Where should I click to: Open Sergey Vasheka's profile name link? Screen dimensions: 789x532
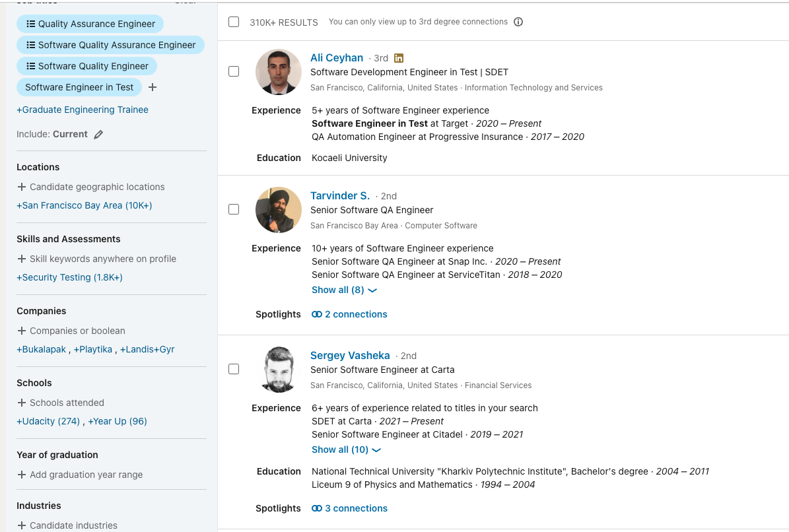tap(350, 356)
